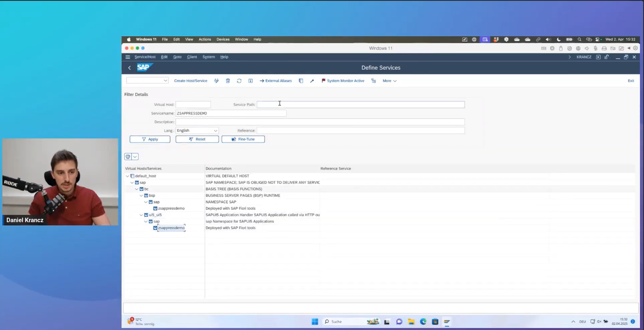Select zsappressdemo under the bsp sap node
The image size is (644, 330).
[x=171, y=208]
